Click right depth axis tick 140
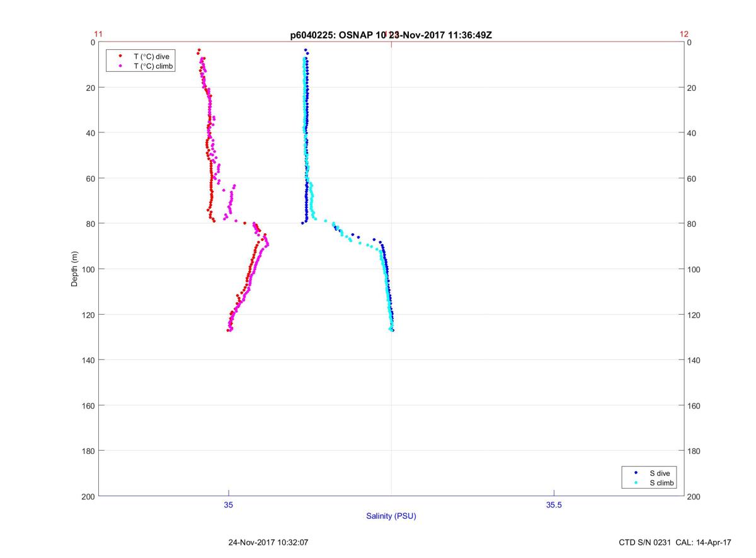 pyautogui.click(x=694, y=360)
